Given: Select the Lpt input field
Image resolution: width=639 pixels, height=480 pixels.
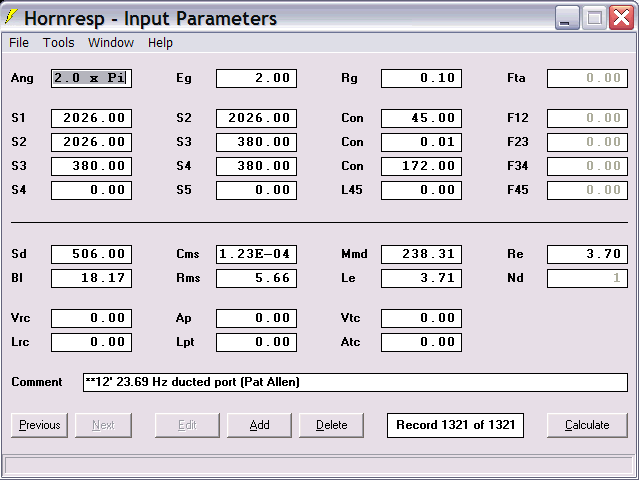Looking at the screenshot, I should pos(256,342).
